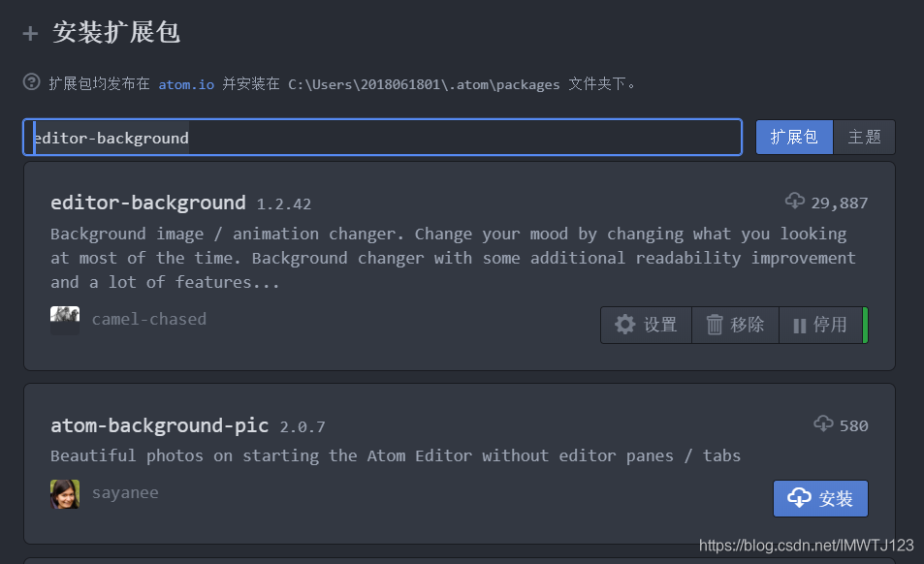Viewport: 924px width, 564px height.
Task: Focus the package search input field
Action: coord(382,138)
